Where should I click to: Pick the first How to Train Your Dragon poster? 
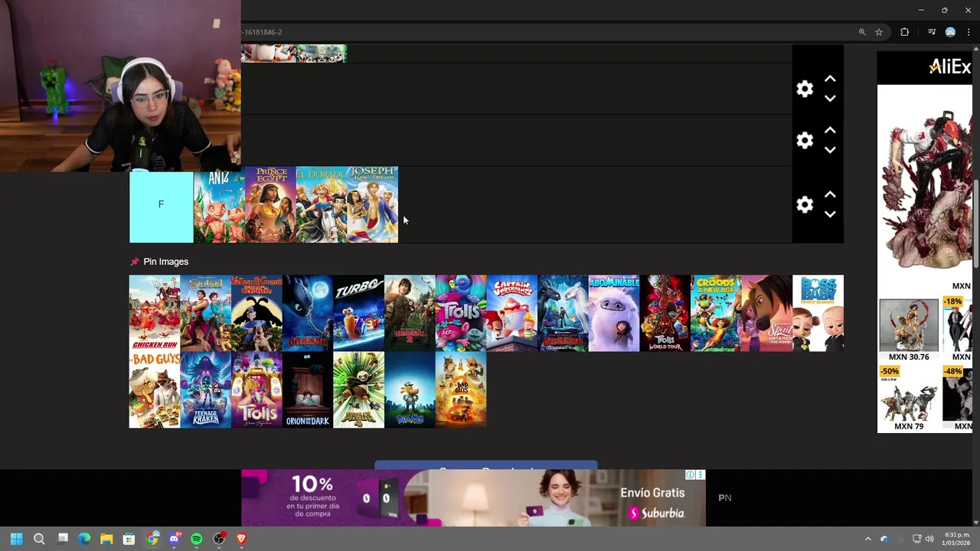pos(308,313)
